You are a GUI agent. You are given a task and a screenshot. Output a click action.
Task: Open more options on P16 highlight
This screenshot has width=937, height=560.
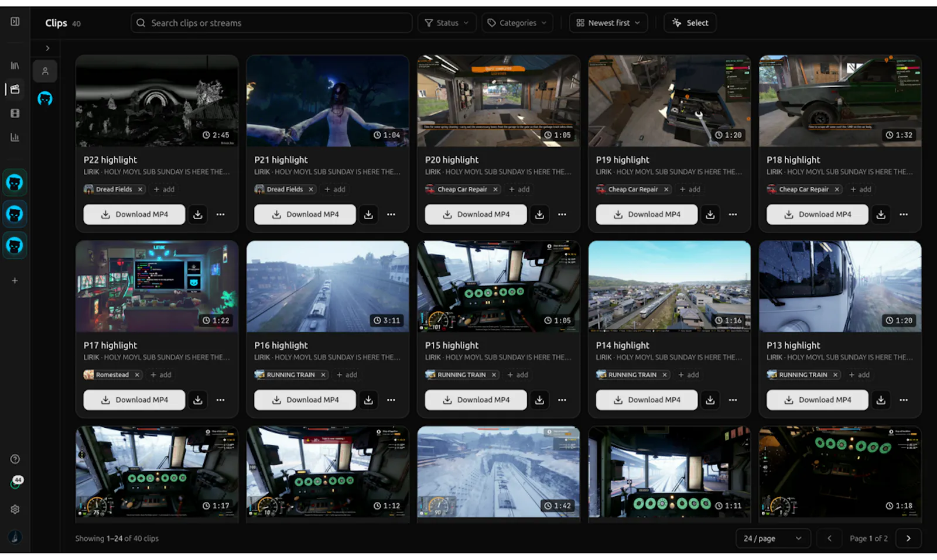391,400
